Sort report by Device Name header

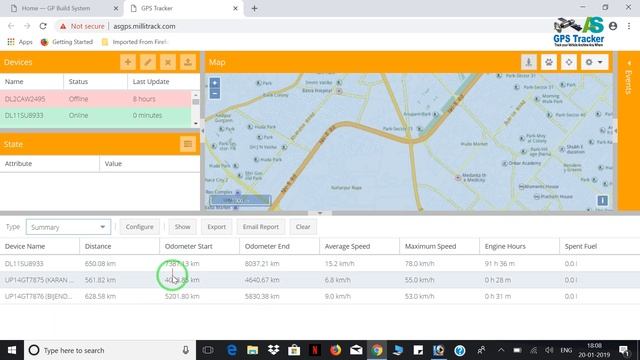(40, 246)
